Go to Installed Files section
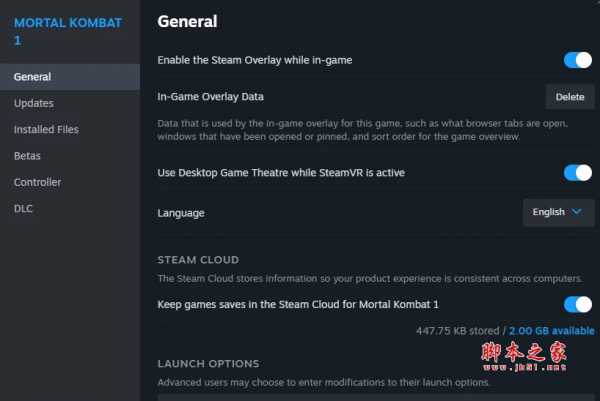Screen dimensions: 600x401 coord(46,129)
